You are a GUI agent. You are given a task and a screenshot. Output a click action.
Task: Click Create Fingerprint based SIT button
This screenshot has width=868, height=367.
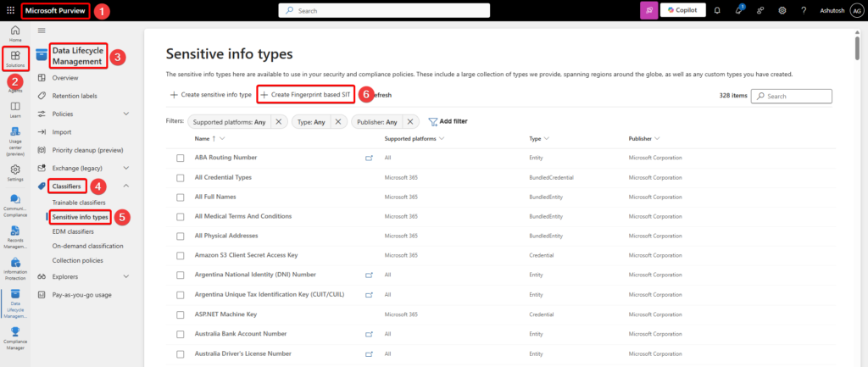(305, 95)
